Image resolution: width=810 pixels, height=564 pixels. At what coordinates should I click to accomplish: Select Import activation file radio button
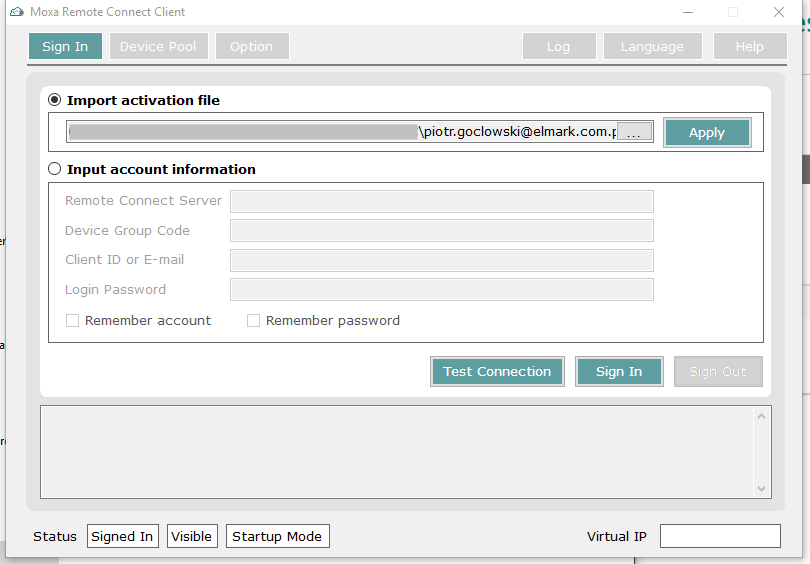[55, 100]
